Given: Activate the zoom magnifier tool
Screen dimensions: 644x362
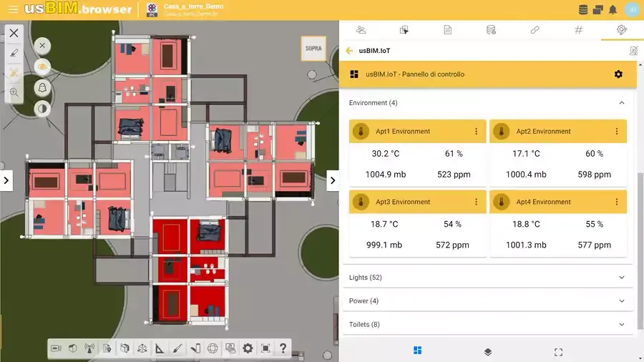Looking at the screenshot, I should 14,92.
